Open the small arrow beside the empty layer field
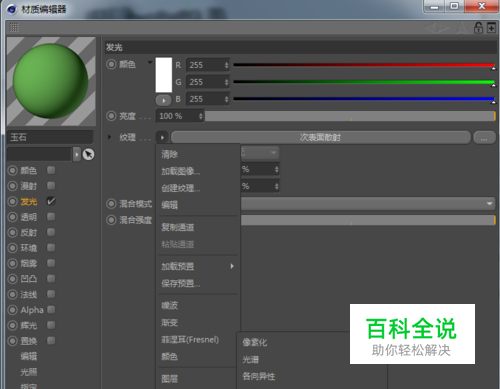Image resolution: width=500 pixels, height=389 pixels. pos(77,154)
